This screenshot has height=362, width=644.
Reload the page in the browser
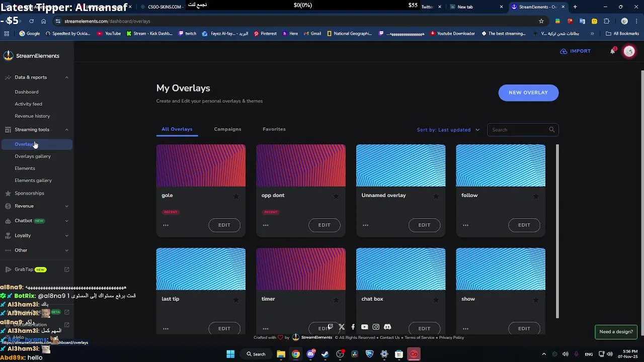(31, 21)
